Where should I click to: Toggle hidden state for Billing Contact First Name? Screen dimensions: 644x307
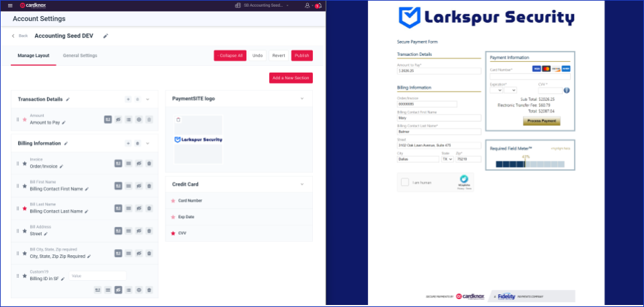pyautogui.click(x=139, y=186)
